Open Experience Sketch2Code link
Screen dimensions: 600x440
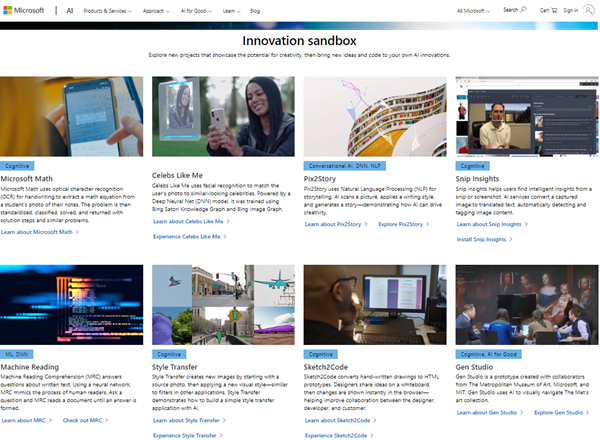click(339, 435)
